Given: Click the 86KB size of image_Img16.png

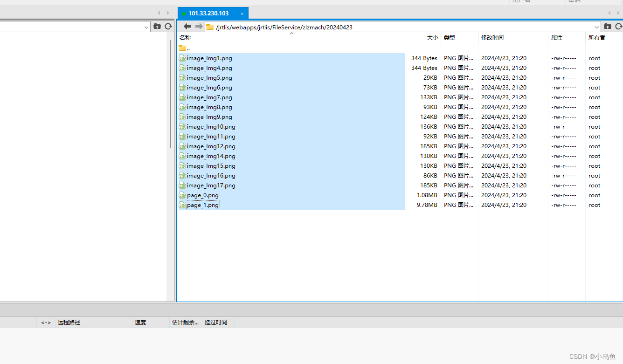Looking at the screenshot, I should [x=430, y=176].
